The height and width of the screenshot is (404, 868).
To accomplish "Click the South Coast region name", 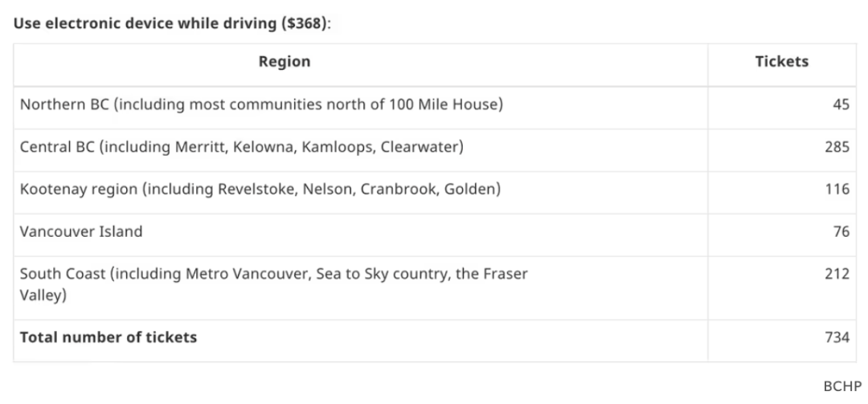I will 61,274.
